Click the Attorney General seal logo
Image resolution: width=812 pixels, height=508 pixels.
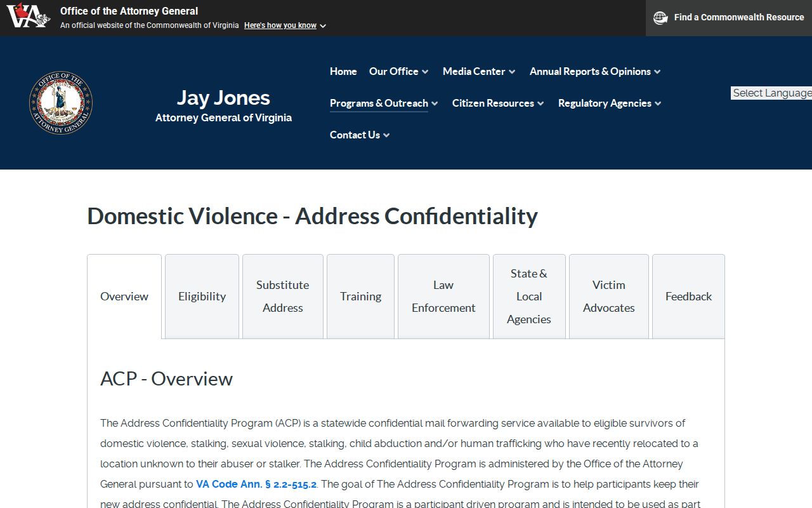coord(61,103)
